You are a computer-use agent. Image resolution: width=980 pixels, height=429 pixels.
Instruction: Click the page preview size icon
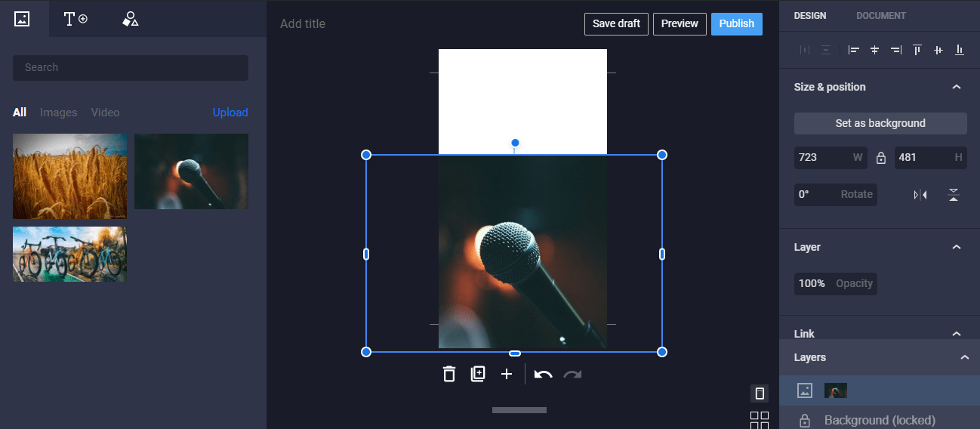pyautogui.click(x=760, y=394)
